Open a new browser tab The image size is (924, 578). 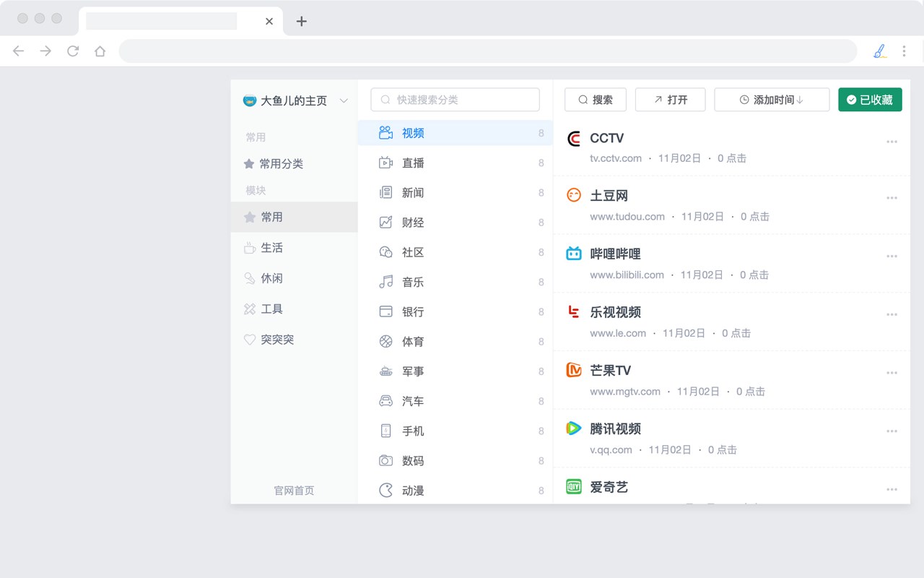pos(302,21)
